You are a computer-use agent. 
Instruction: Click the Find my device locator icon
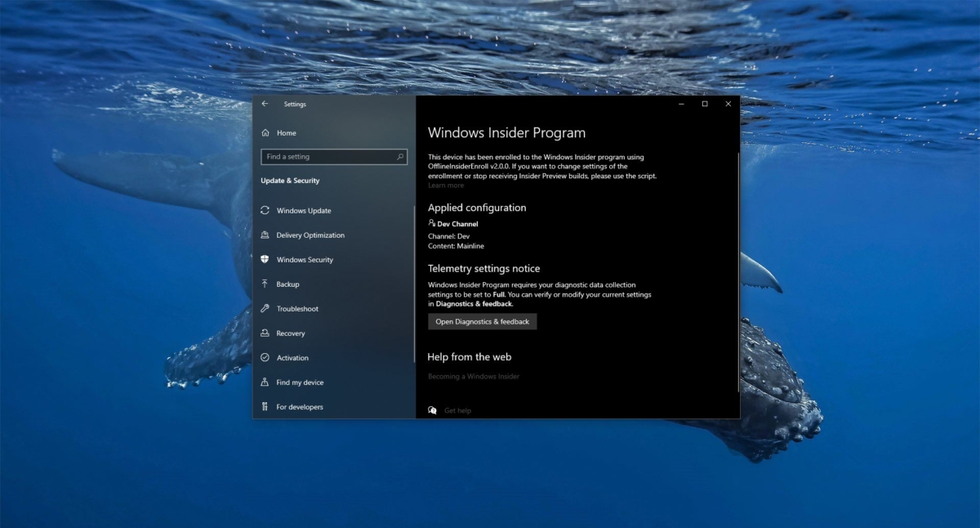pos(265,382)
